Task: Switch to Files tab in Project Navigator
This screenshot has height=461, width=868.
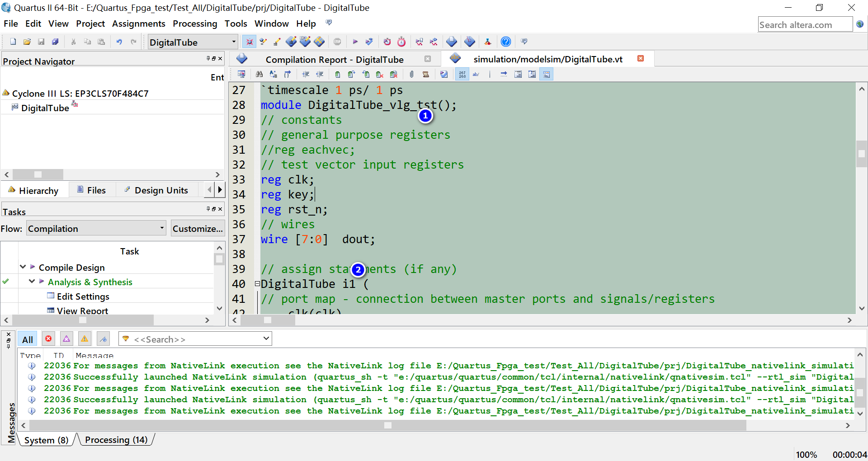Action: (92, 190)
